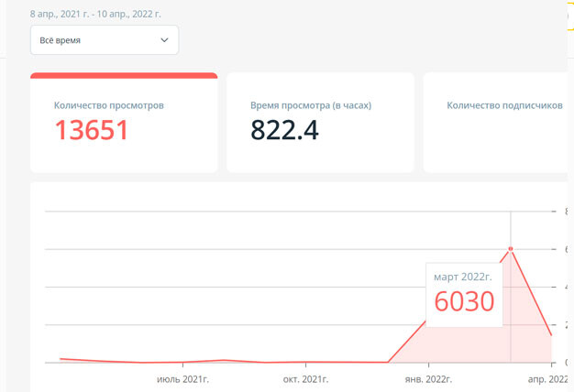Viewport: 574px width, 392px height.
Task: Click the 822.4 watch hours value
Action: (x=284, y=130)
